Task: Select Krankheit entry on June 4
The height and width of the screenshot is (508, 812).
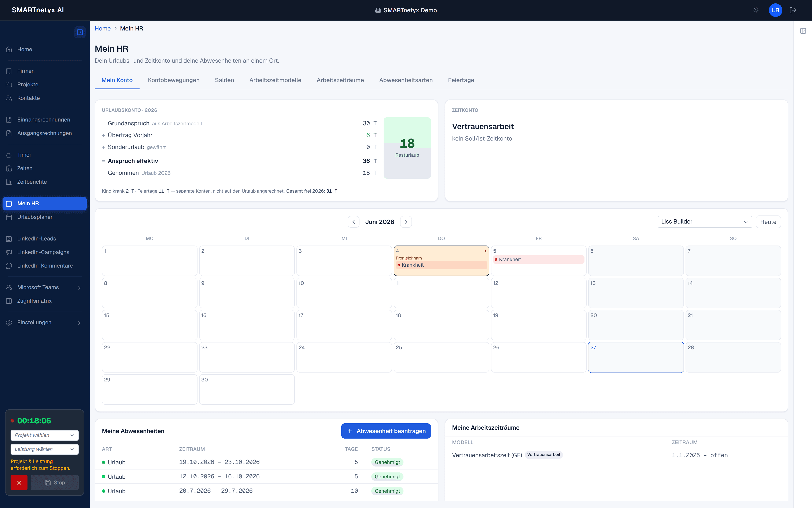Action: coord(441,265)
